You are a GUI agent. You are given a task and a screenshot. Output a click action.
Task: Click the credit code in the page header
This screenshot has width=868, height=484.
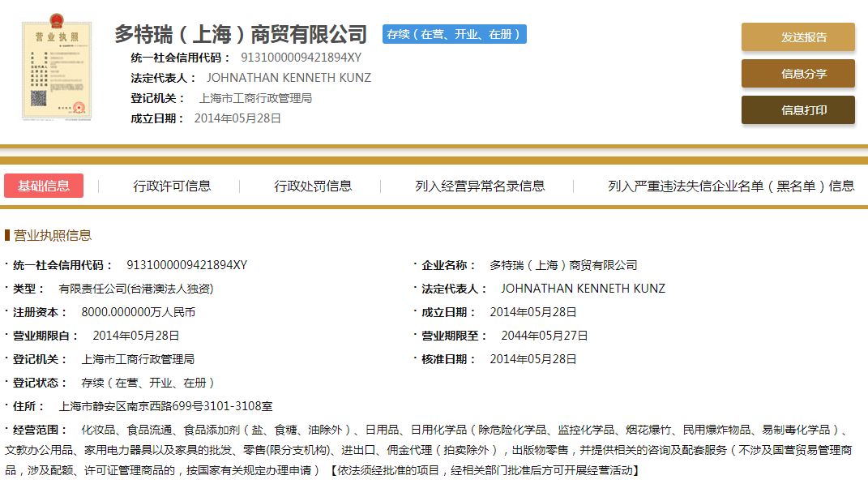click(301, 58)
